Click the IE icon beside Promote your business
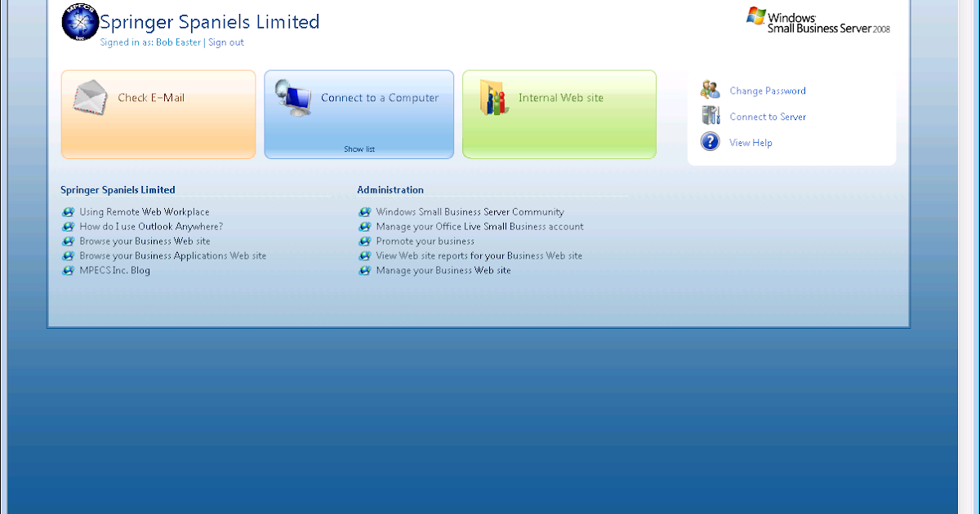Image resolution: width=980 pixels, height=514 pixels. 364,241
